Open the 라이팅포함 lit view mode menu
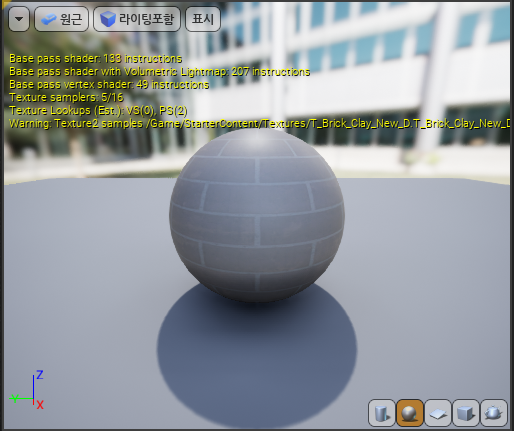Screen dimensions: 514x431 (137, 19)
